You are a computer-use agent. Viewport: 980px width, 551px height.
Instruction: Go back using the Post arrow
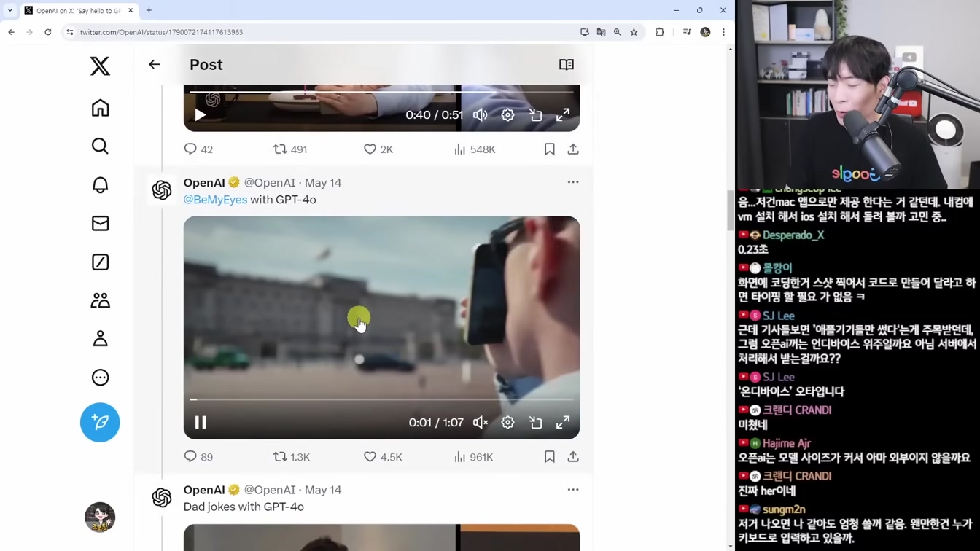(155, 64)
